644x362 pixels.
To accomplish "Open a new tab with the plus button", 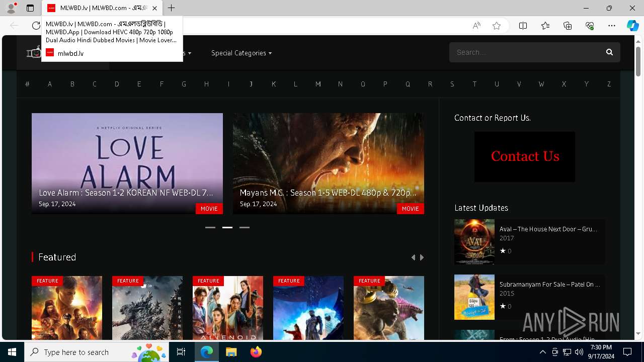I will (x=172, y=8).
